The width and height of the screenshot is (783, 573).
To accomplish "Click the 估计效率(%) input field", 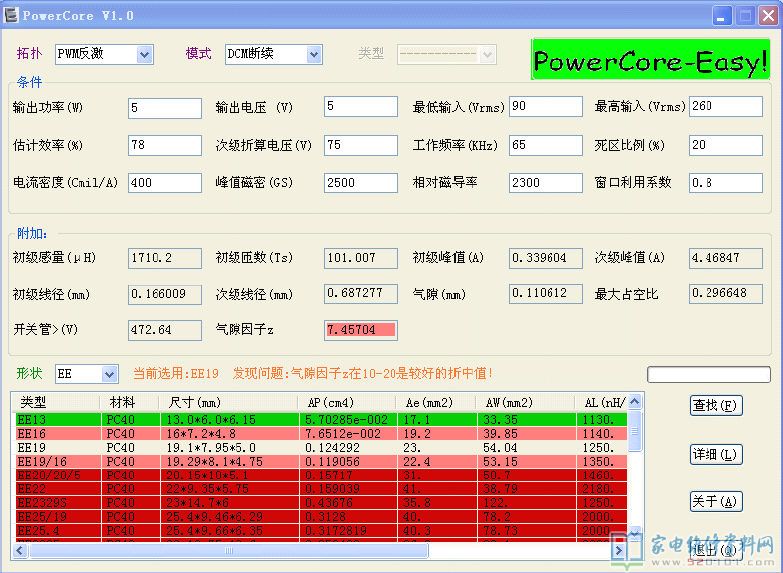I will 165,145.
